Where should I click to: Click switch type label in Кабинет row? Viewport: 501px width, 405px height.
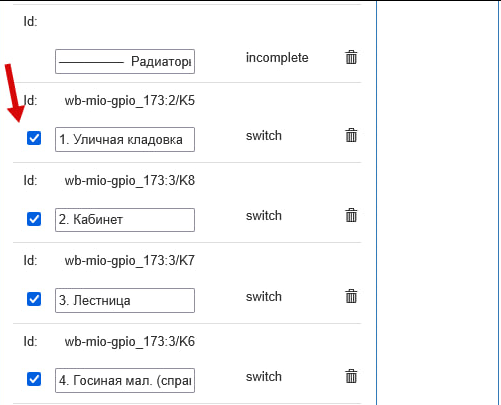pos(264,216)
